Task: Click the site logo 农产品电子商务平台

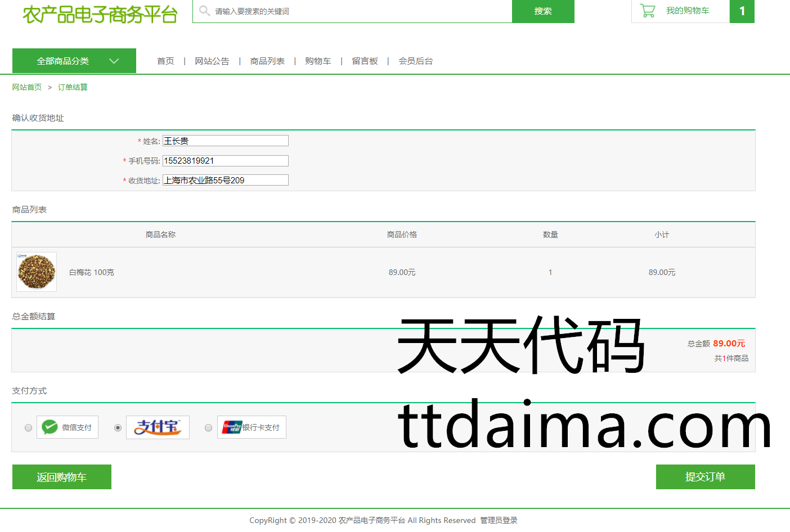Action: [x=100, y=14]
